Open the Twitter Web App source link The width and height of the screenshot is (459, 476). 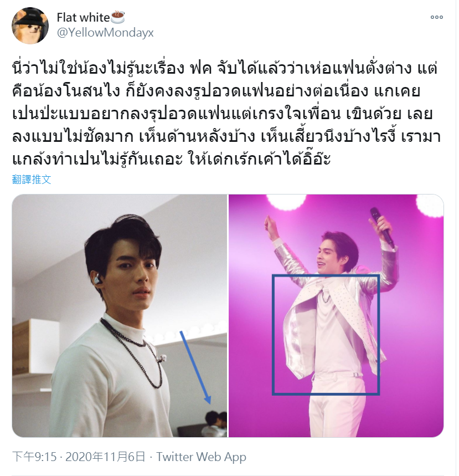(201, 457)
